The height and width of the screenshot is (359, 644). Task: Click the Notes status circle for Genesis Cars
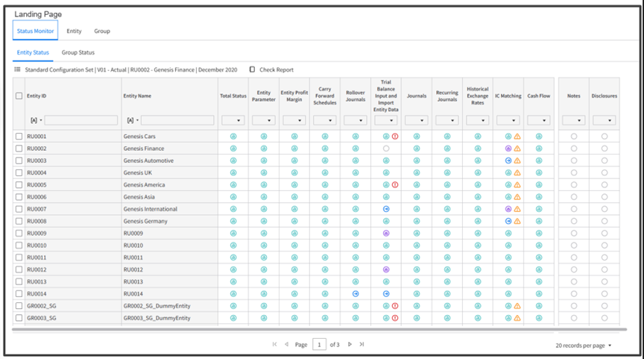pyautogui.click(x=574, y=136)
